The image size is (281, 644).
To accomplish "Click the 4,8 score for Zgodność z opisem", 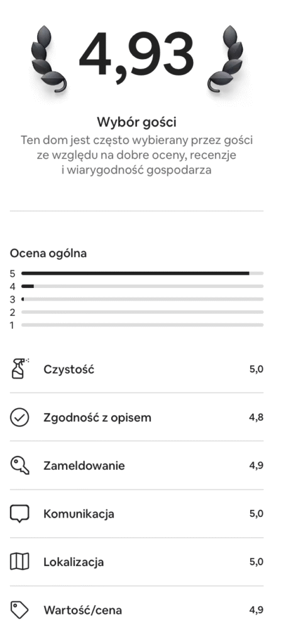I will pos(256,418).
